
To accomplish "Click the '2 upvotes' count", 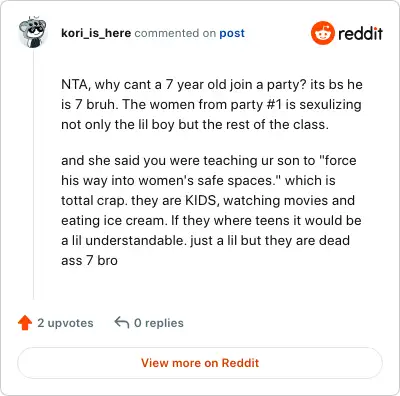I will coord(65,323).
